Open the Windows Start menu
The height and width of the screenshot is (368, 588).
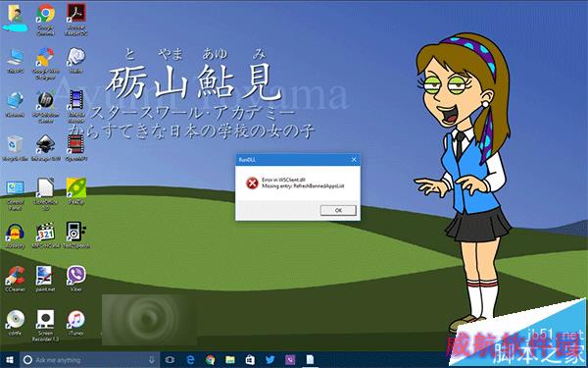pos(10,360)
